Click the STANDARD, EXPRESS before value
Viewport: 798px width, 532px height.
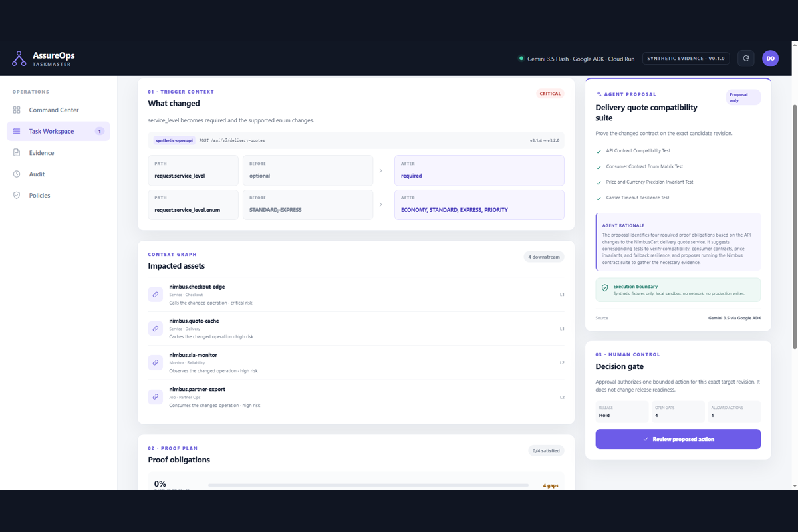275,210
